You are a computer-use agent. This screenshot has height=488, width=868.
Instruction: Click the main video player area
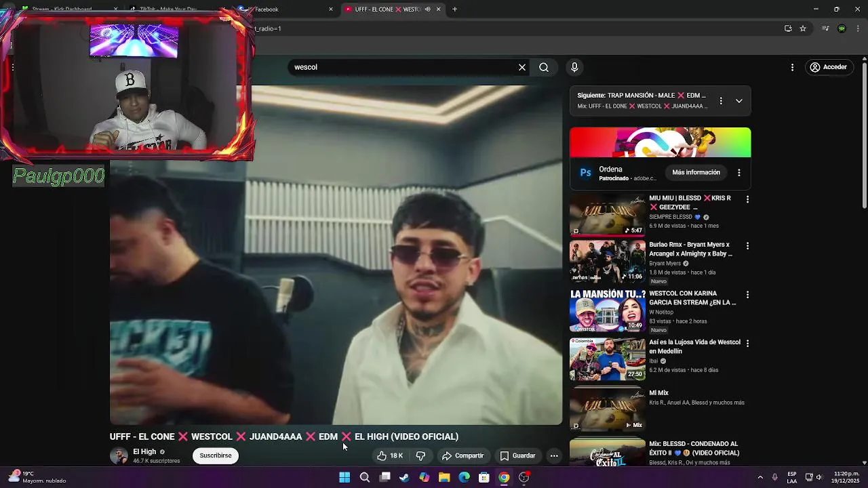pyautogui.click(x=336, y=255)
